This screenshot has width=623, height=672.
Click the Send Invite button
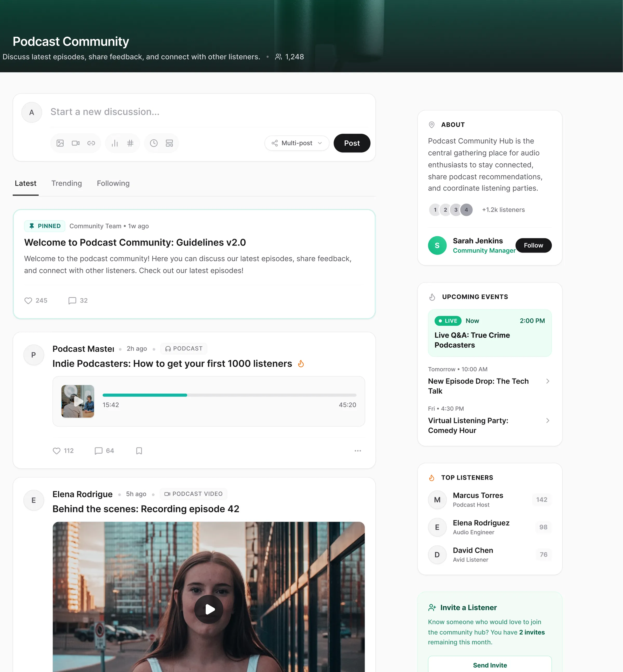pos(490,665)
